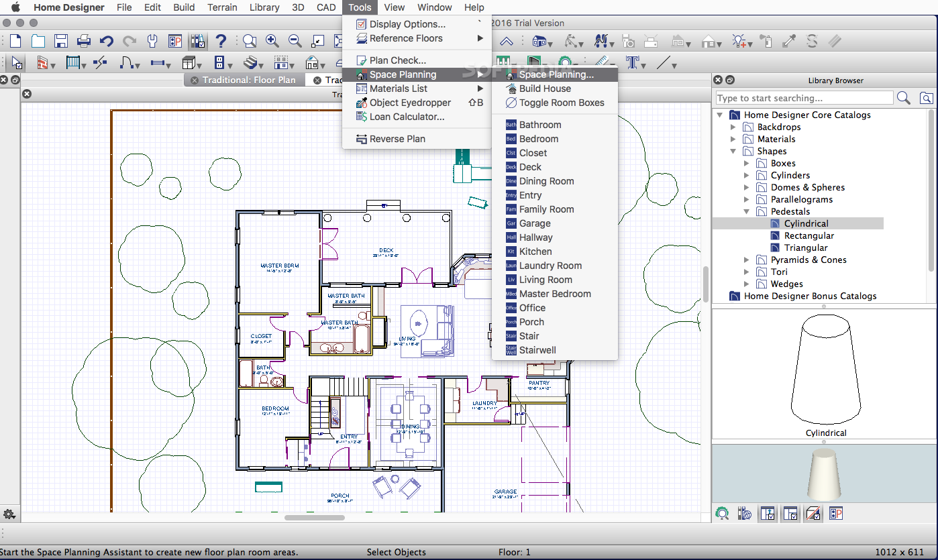Open the Line tool dropdown arrow
The height and width of the screenshot is (560, 938).
[674, 66]
